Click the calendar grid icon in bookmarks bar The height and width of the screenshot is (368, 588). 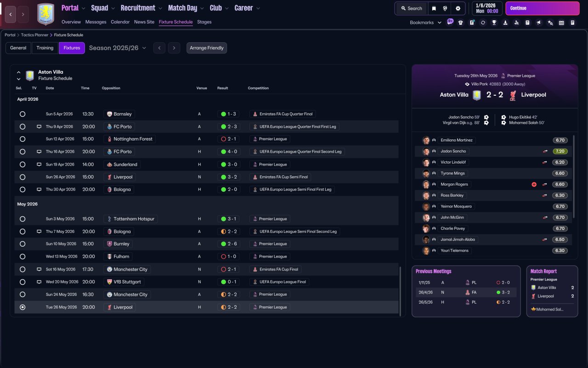pyautogui.click(x=561, y=23)
